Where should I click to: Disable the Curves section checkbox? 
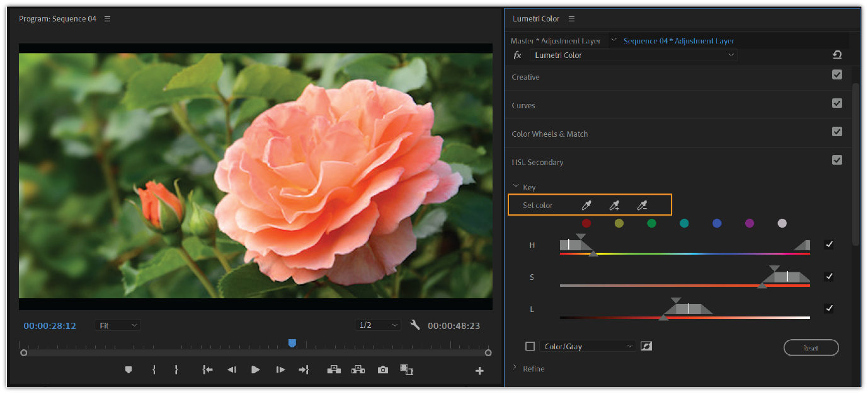tap(837, 103)
